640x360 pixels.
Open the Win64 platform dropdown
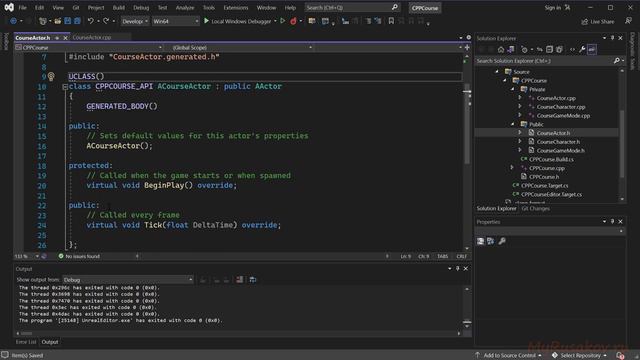[x=176, y=21]
